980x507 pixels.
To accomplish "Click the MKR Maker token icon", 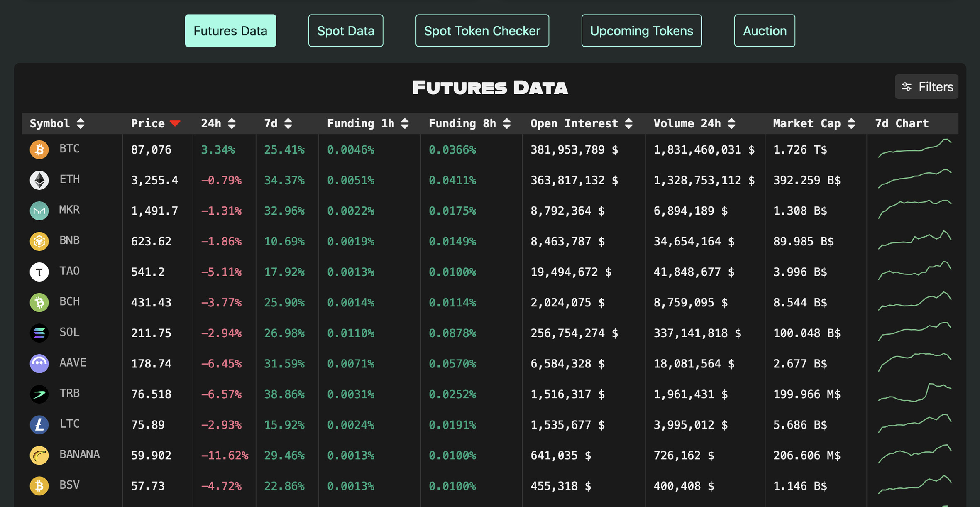I will pyautogui.click(x=39, y=210).
